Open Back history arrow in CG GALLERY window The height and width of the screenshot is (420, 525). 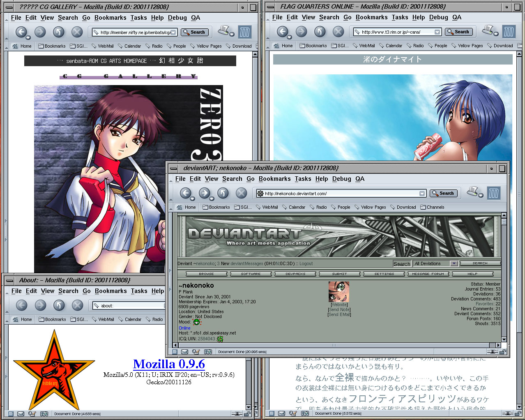pyautogui.click(x=28, y=37)
